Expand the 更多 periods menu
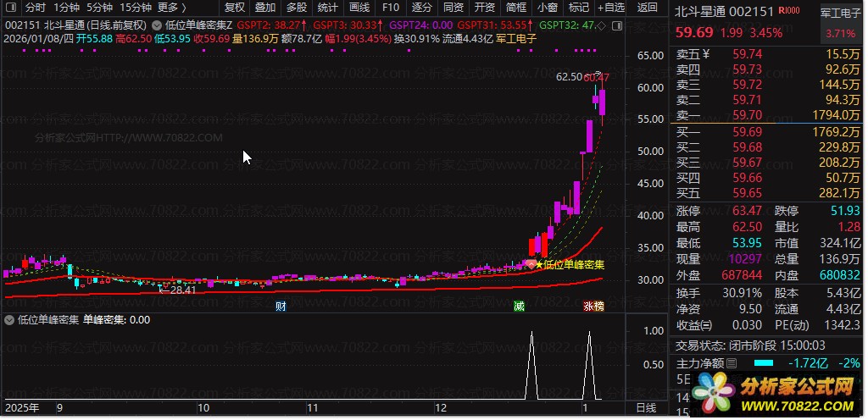Screen dimensions: 868x420 coord(171,7)
